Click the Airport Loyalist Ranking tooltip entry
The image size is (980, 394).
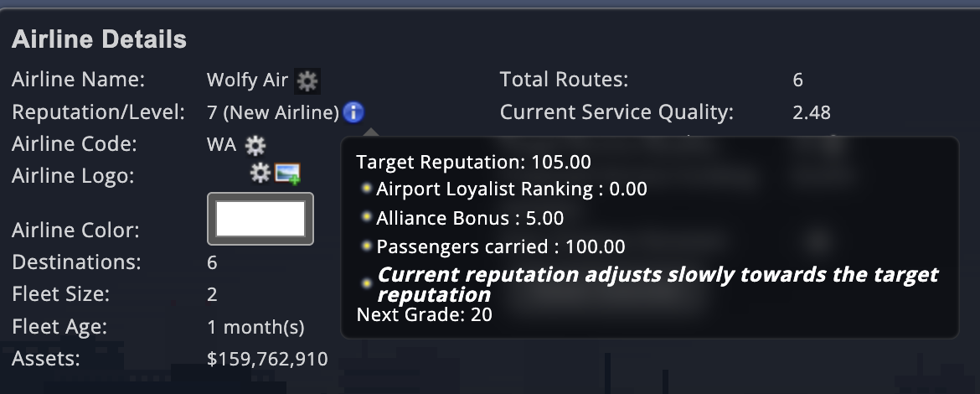(511, 189)
